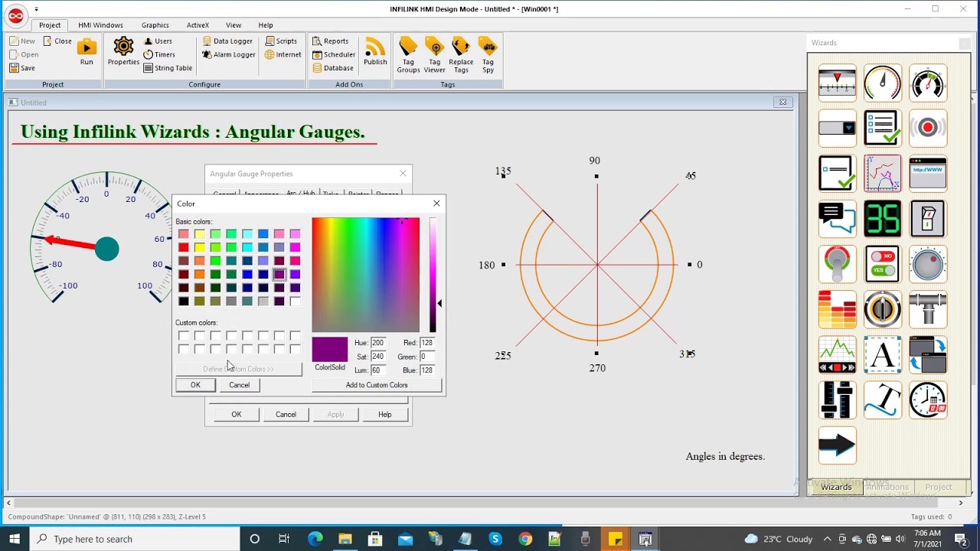Choose the pipe T-junction wizard
The height and width of the screenshot is (551, 980).
pyautogui.click(x=928, y=309)
